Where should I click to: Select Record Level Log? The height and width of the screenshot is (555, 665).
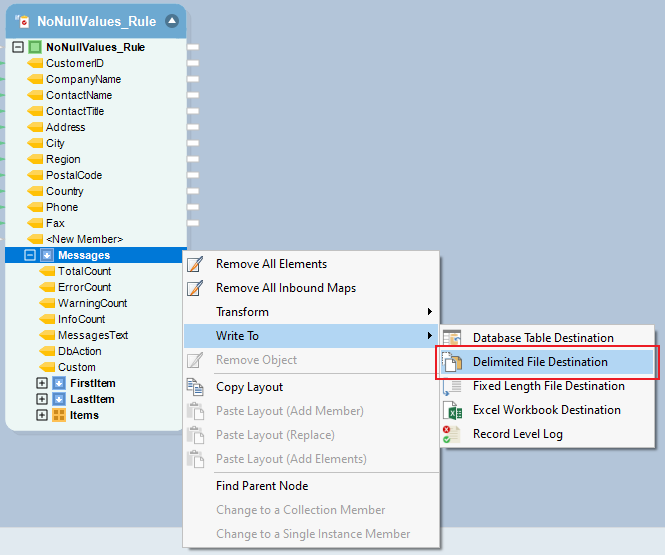click(548, 434)
